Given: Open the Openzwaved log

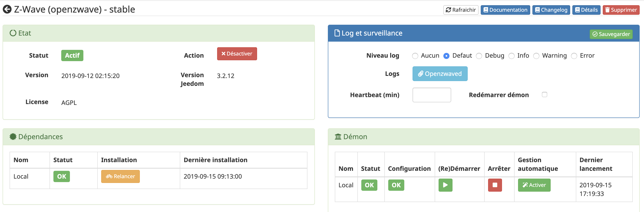Looking at the screenshot, I should (x=440, y=74).
